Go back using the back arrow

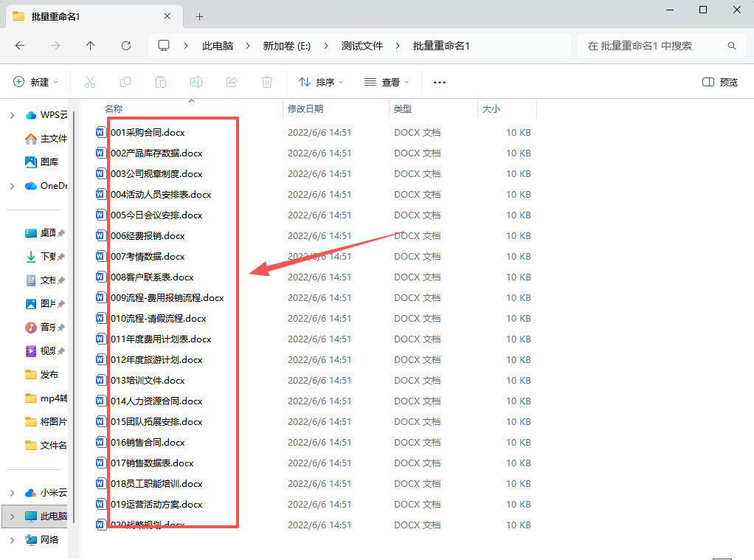[x=20, y=46]
